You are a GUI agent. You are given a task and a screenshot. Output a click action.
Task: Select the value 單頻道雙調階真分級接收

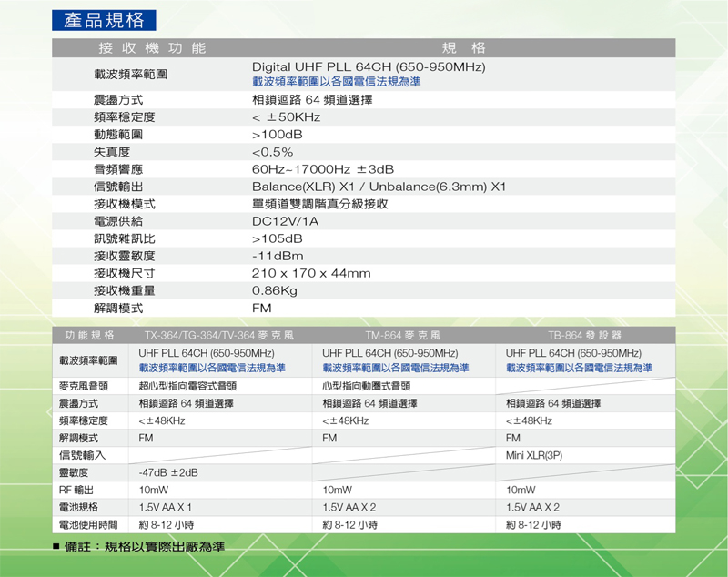coord(320,204)
